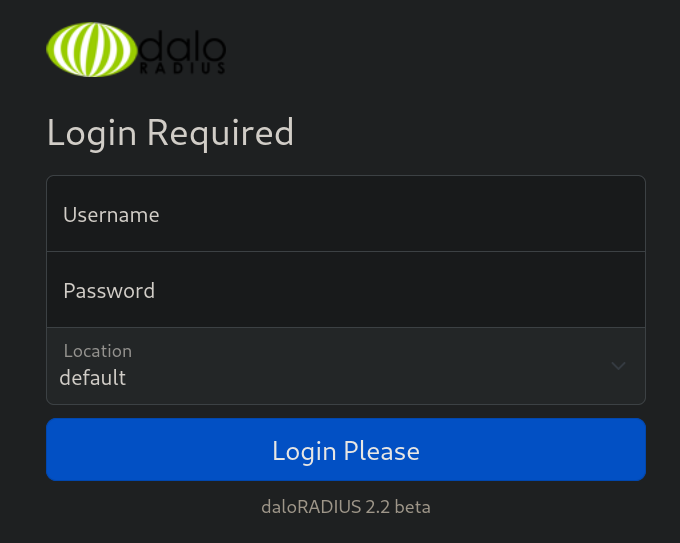Viewport: 680px width, 543px height.
Task: Focus the Password input field
Action: (x=346, y=290)
